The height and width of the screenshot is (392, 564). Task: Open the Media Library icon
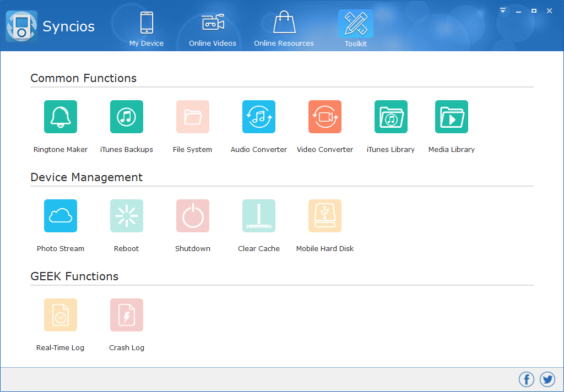click(x=452, y=117)
